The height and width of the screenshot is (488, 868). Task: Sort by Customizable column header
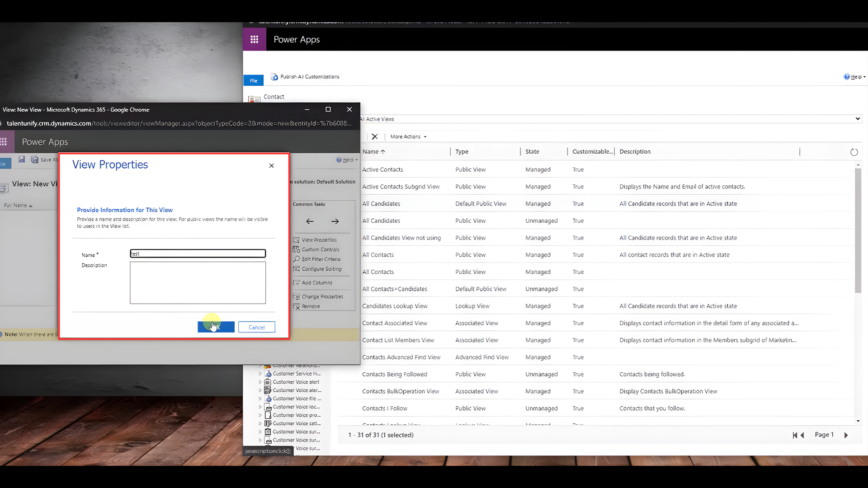point(592,152)
